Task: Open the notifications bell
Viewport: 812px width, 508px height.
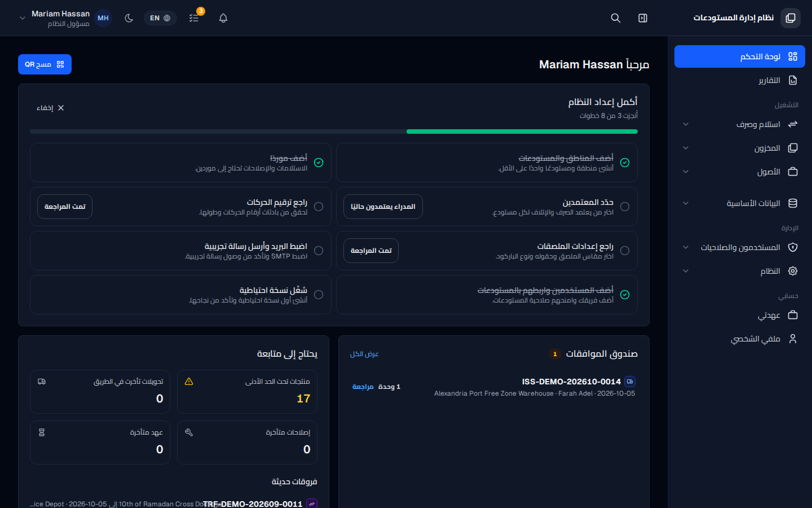Action: 223,18
